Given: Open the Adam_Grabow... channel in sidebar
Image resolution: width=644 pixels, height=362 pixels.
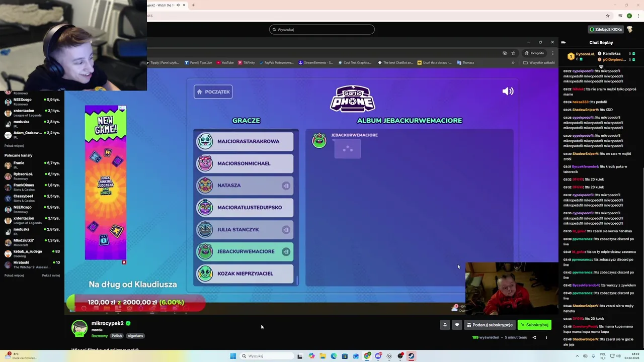Looking at the screenshot, I should click(32, 135).
